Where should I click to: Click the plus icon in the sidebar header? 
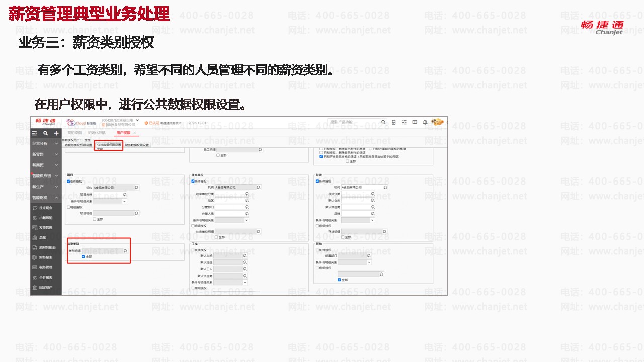tap(56, 133)
